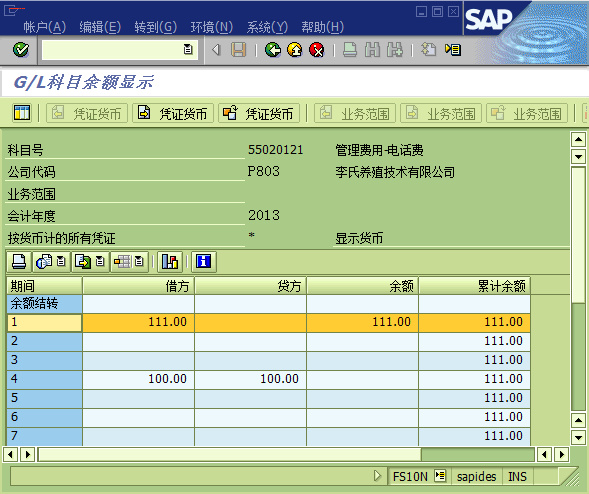Open the command field history dropdown
589x494 pixels.
pos(188,49)
